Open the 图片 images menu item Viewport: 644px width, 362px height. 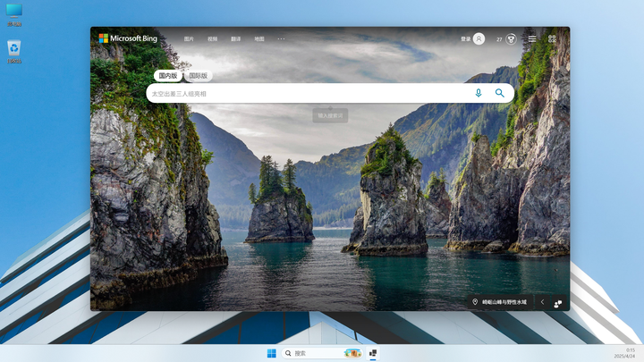coord(189,39)
